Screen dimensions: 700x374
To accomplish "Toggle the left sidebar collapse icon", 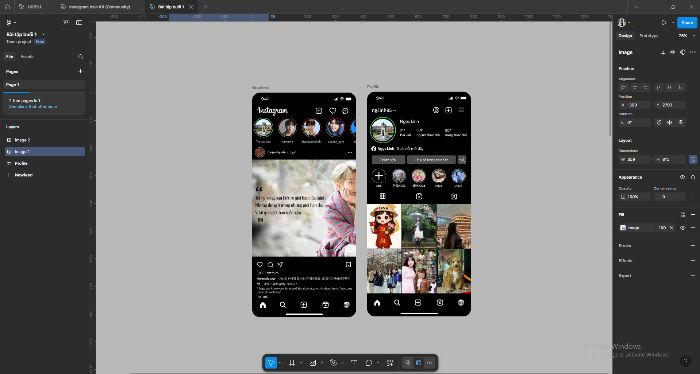I will click(x=79, y=22).
